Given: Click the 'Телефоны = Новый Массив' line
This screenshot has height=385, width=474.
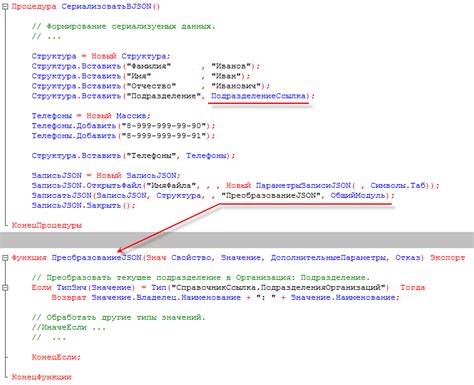Looking at the screenshot, I should tap(91, 116).
